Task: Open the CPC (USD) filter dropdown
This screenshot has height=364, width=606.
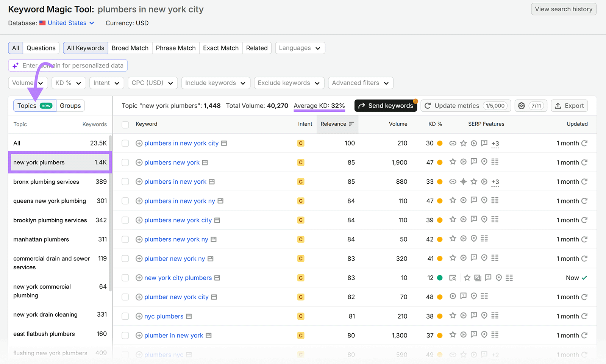Action: click(152, 83)
